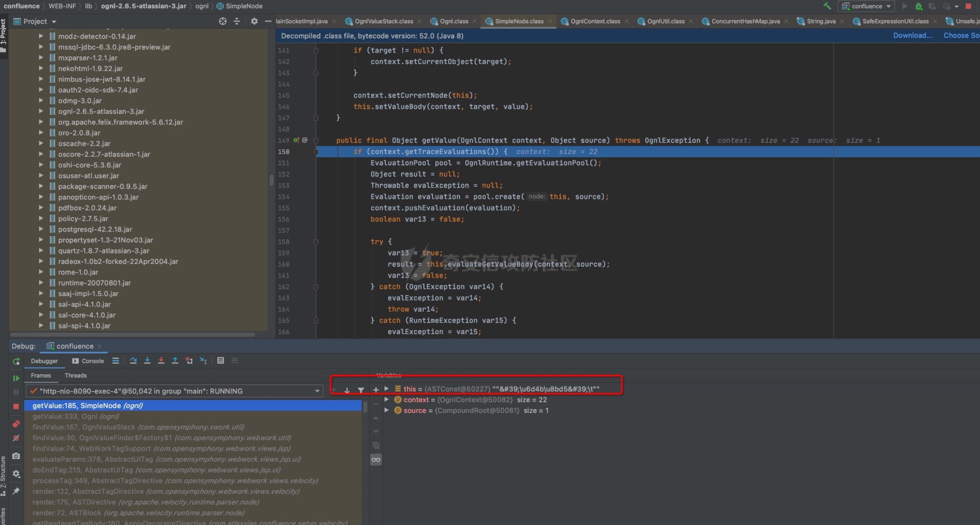Expand the context variable node
Image resolution: width=980 pixels, height=525 pixels.
pyautogui.click(x=387, y=400)
